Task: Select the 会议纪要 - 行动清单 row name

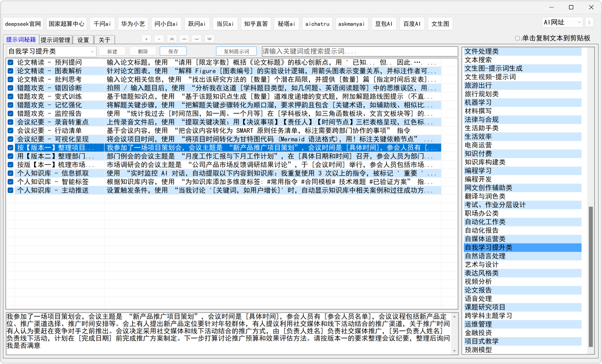Action: tap(49, 130)
